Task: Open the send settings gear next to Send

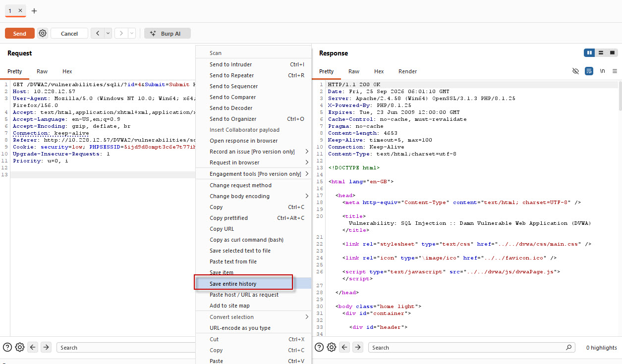Action: point(43,33)
